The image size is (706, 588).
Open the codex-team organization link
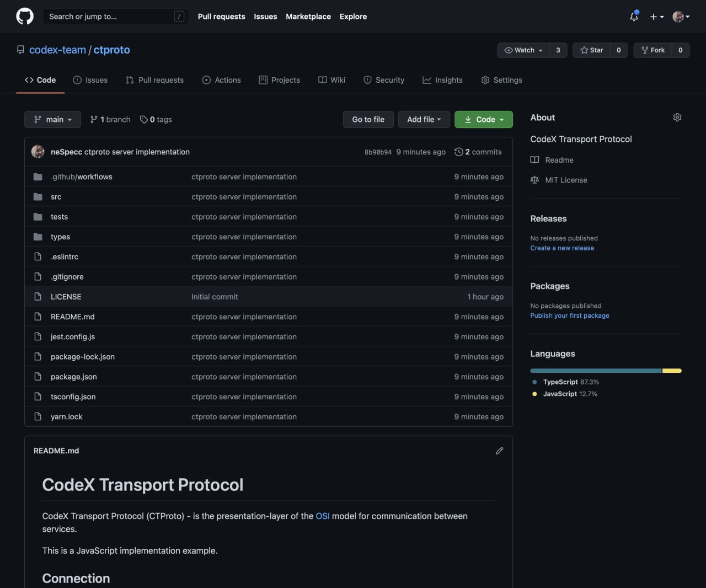point(57,50)
